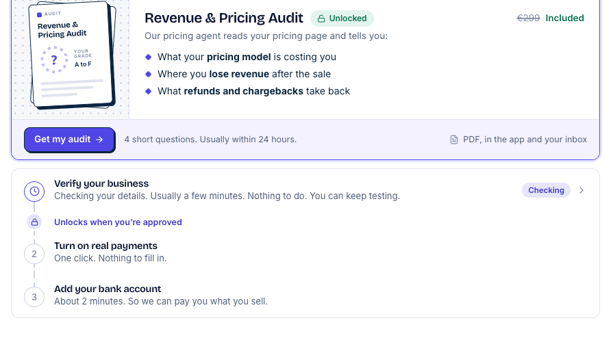Click the diamond bullet beside refunds and chargebacks
The image size is (611, 364).
point(148,91)
